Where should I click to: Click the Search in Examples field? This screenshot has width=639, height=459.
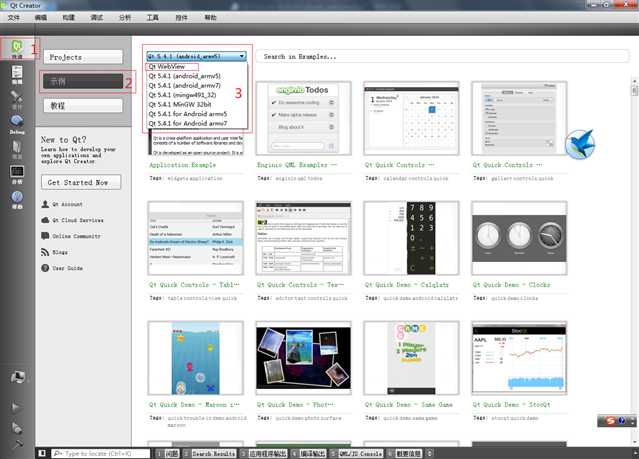(x=442, y=57)
